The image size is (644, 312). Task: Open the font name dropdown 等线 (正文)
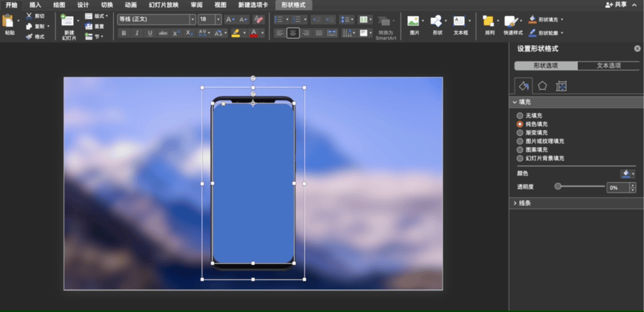pyautogui.click(x=156, y=19)
